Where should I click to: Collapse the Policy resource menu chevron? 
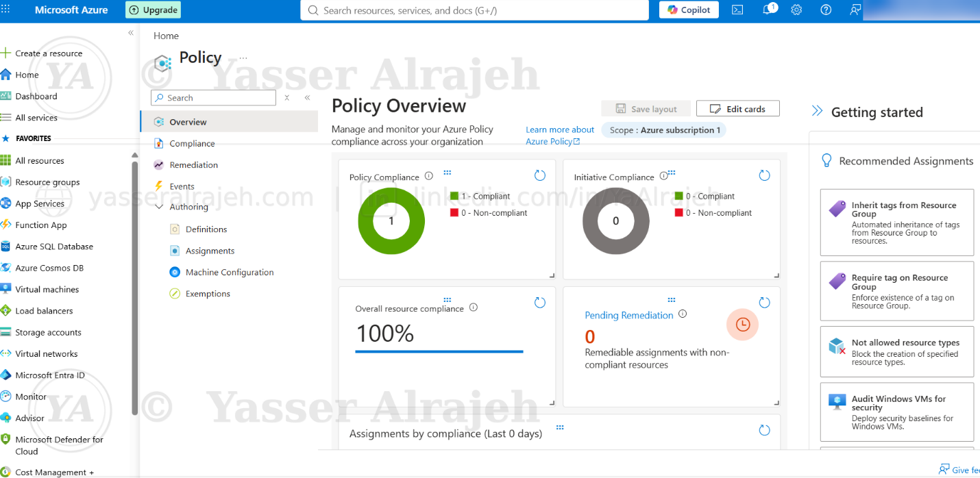click(x=307, y=98)
